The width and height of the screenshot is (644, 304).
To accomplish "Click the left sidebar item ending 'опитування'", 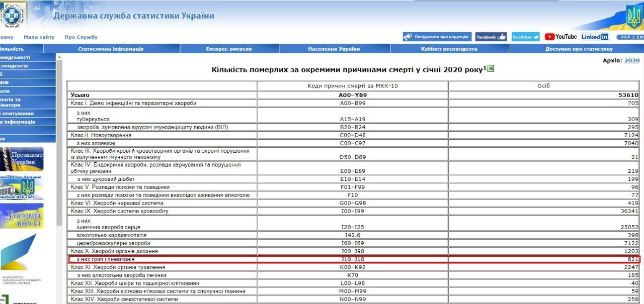I will pos(28,114).
